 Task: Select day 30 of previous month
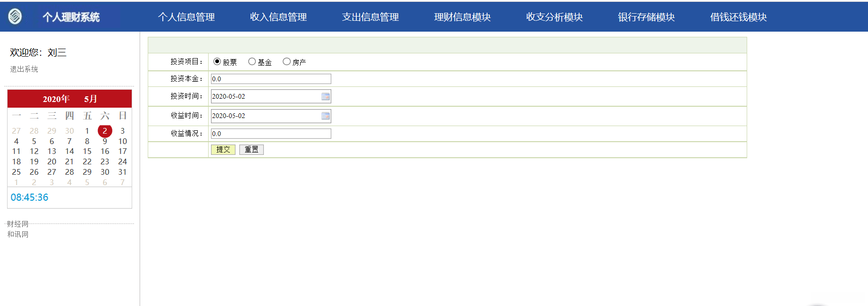pyautogui.click(x=69, y=131)
